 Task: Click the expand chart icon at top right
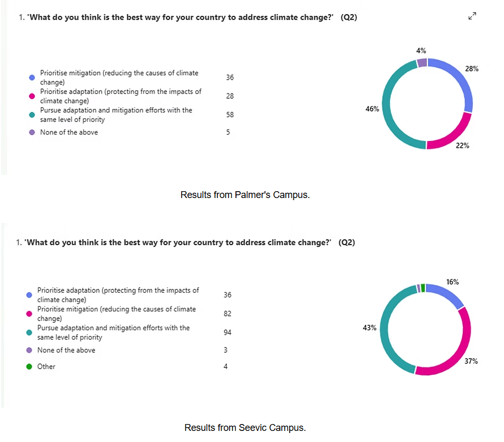(x=472, y=17)
